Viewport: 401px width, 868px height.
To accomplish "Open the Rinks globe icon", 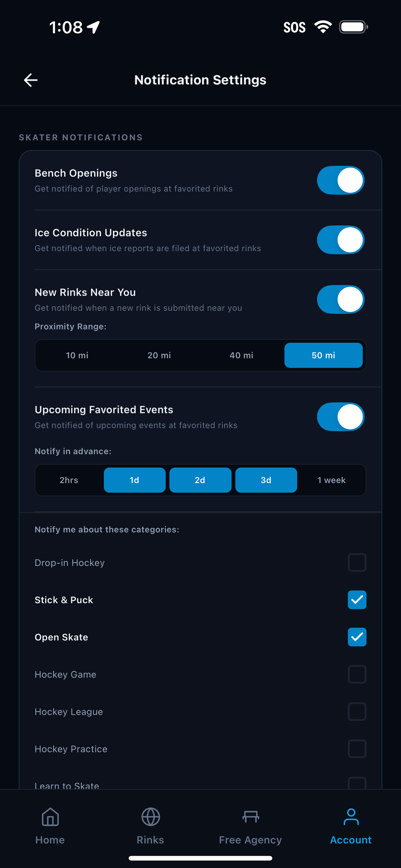I will (x=150, y=817).
